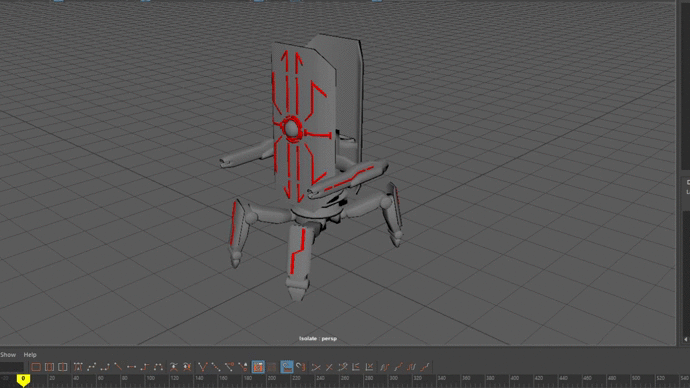Click frame 200 on the time ruler
Viewport: 690px width, 388px height.
[x=272, y=378]
